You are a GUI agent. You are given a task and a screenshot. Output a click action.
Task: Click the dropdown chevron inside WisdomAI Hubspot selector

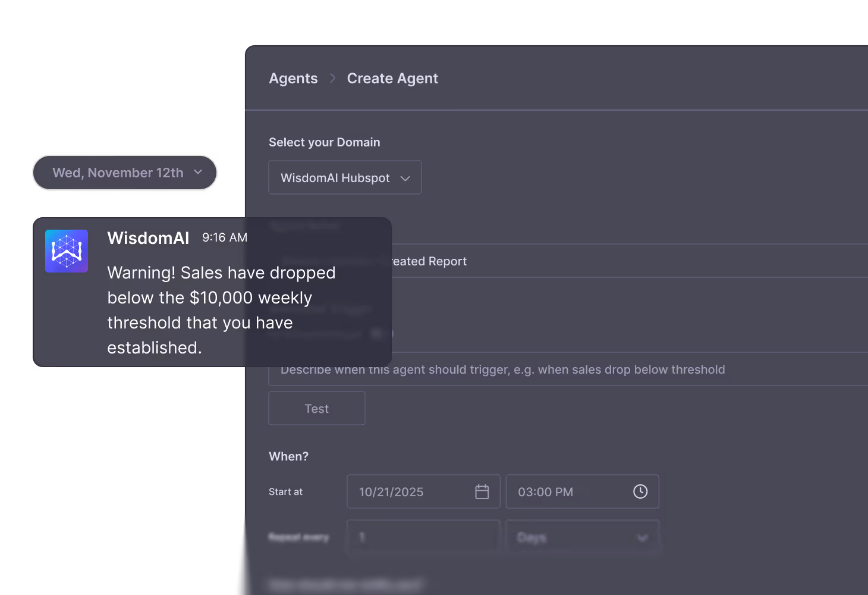tap(406, 177)
